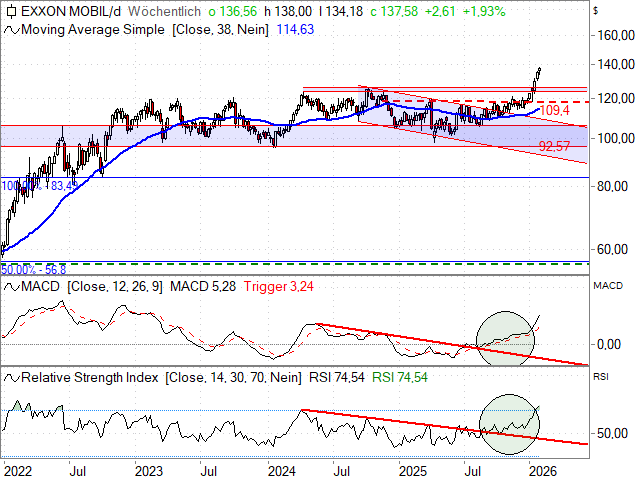Select the Relative Strength Index label

click(90, 378)
